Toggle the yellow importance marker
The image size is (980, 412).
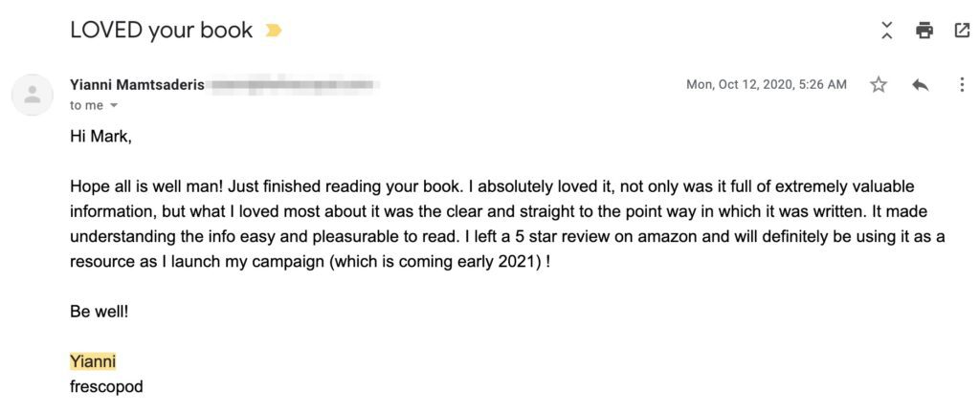coord(273,30)
